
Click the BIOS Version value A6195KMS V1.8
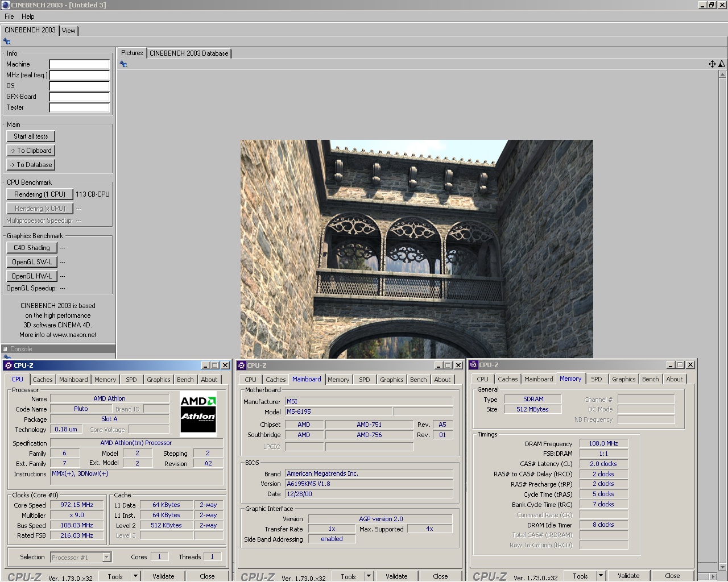369,484
